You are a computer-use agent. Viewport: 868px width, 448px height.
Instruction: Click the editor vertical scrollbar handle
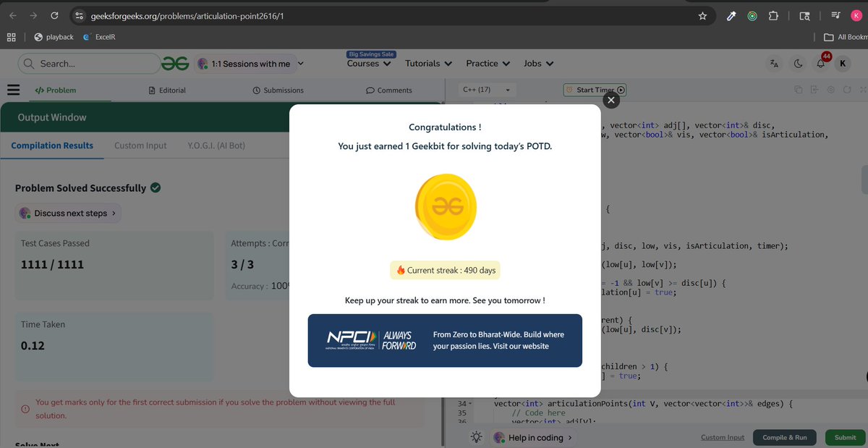(x=864, y=179)
